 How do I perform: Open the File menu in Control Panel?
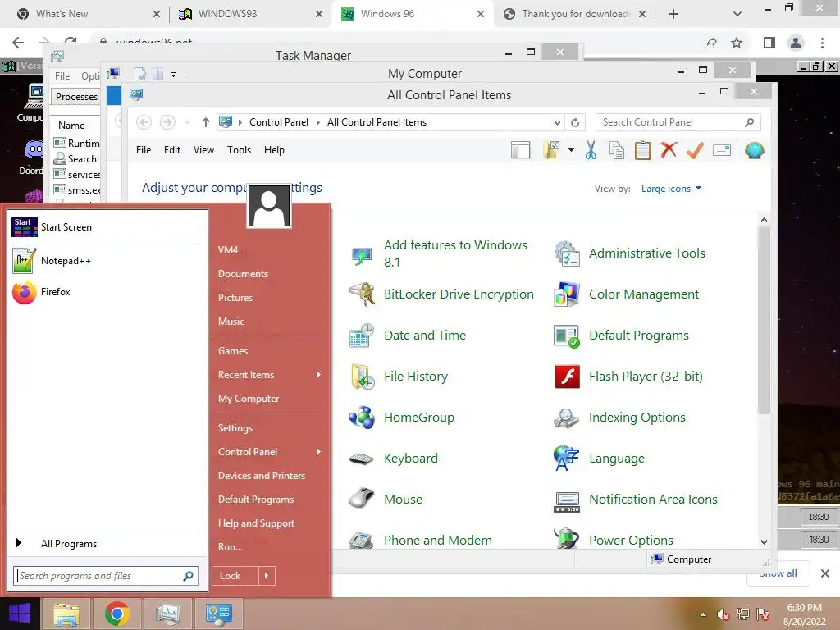click(144, 150)
